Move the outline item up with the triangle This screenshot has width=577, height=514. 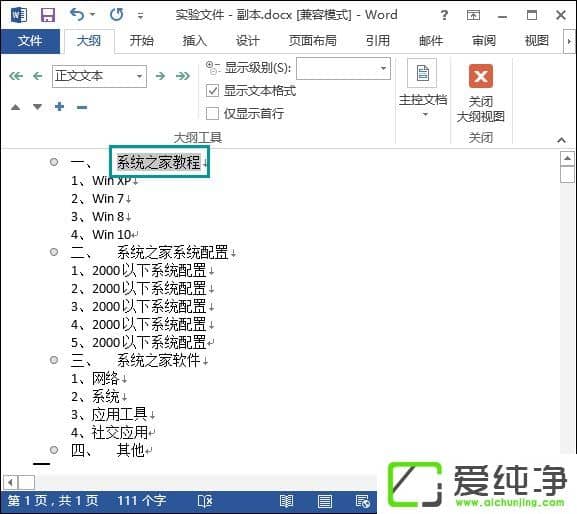point(15,107)
